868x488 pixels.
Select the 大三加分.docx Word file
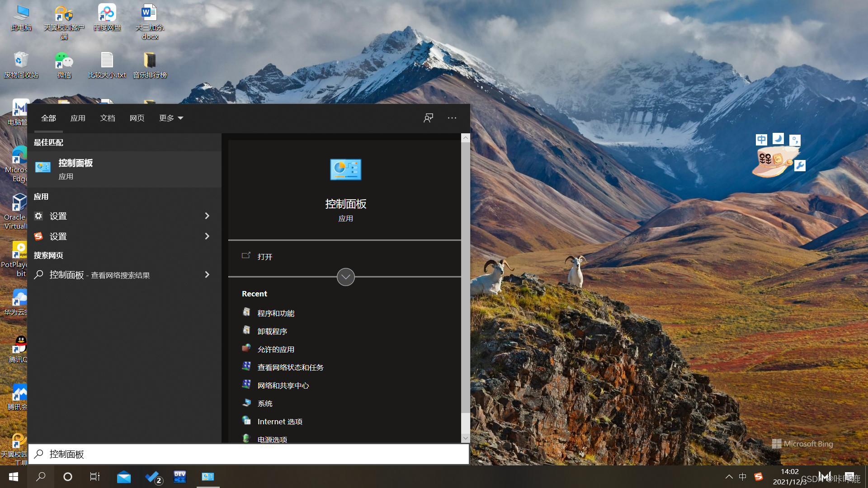coord(150,22)
